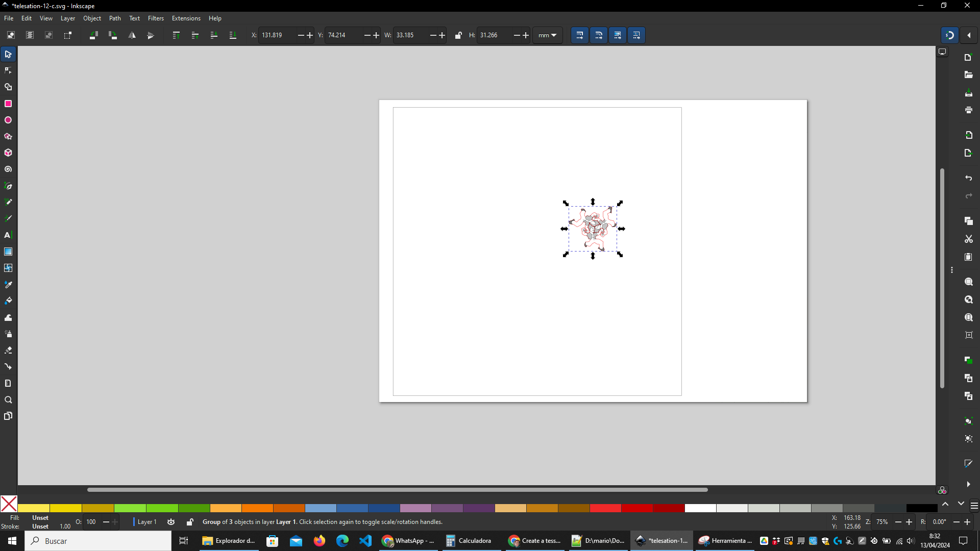Open the Extensions menu
Viewport: 980px width, 551px height.
coord(186,18)
